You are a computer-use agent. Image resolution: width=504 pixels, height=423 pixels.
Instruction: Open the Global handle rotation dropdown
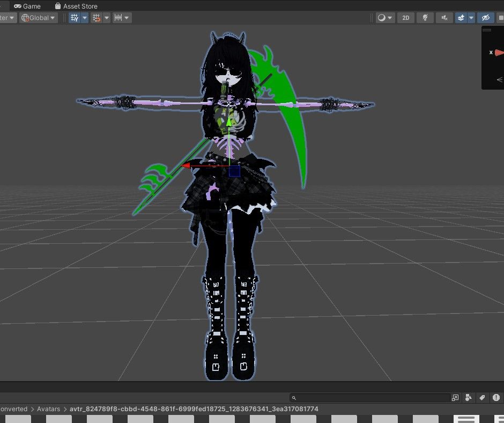click(x=38, y=18)
